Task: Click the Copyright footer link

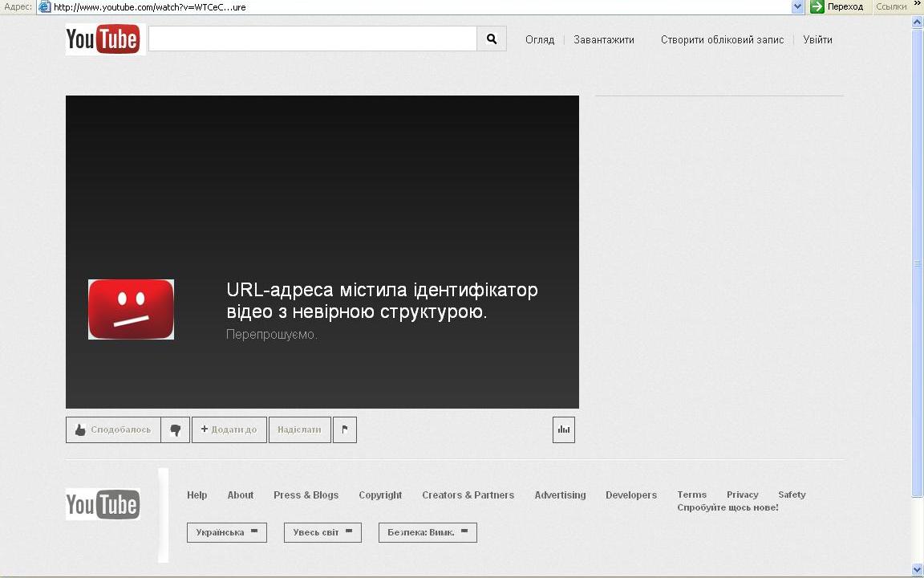Action: (x=380, y=495)
